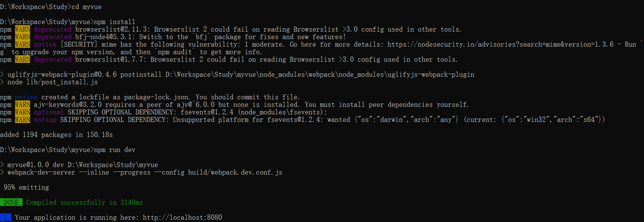Click the WARN label beside ajv-keywords

coord(23,105)
